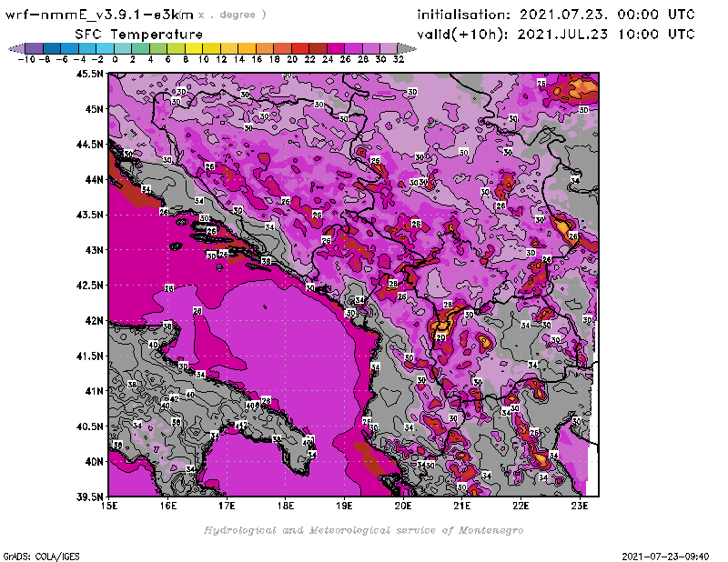This screenshot has width=728, height=562.
Task: Click the '45.5N' latitude label
Action: (x=89, y=74)
